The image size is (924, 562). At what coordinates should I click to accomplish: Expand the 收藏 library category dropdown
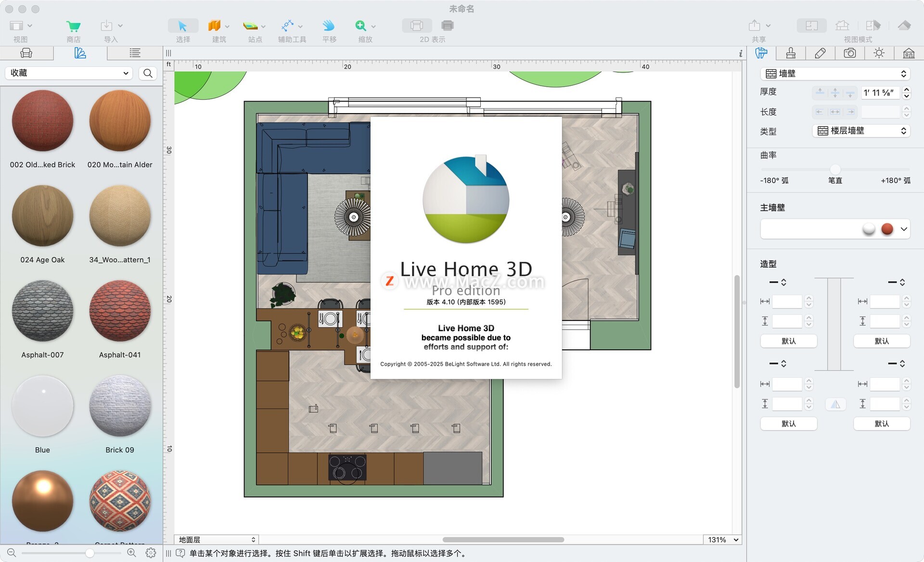tap(68, 73)
